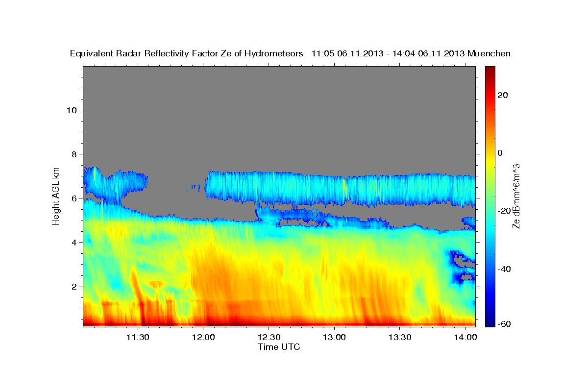
Task: Click the '13:30' time tick label
Action: click(399, 337)
